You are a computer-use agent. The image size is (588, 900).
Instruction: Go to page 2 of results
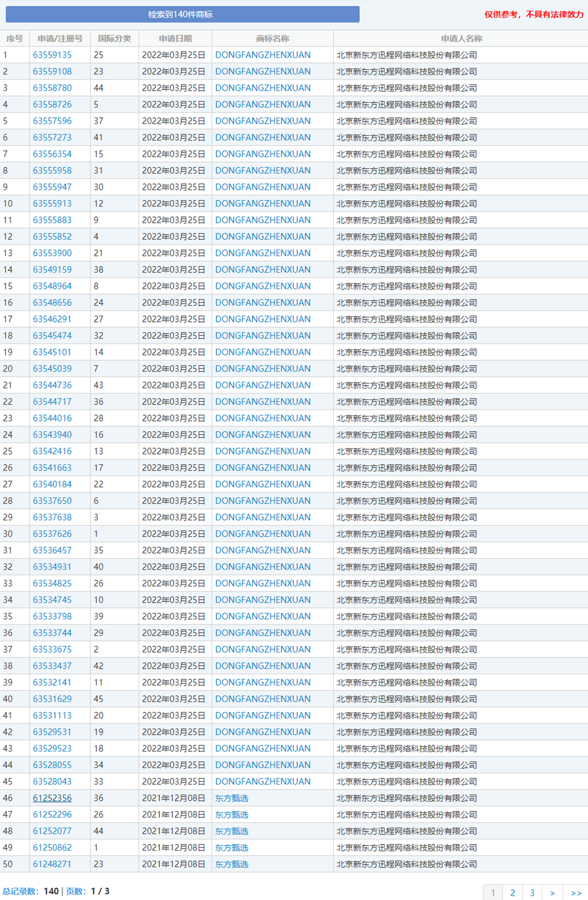[513, 892]
